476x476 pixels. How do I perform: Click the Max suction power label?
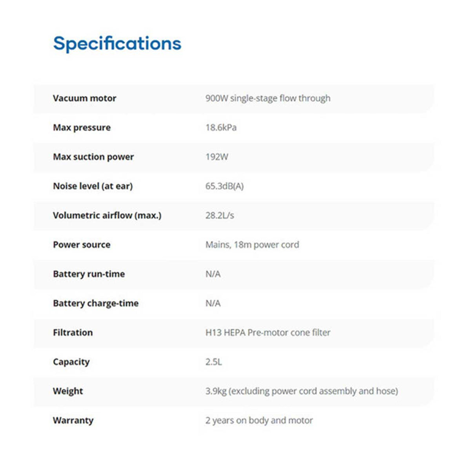click(93, 157)
